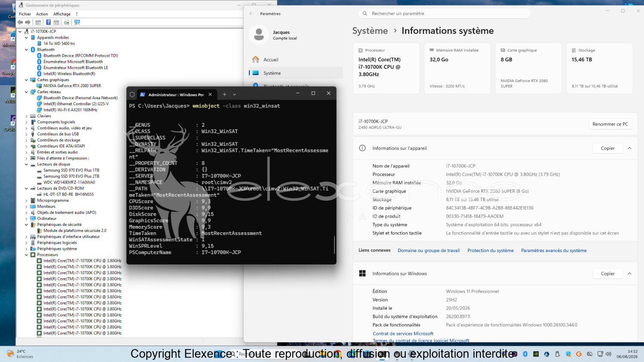Click the show/hide console tree toolbar icon

pyautogui.click(x=38, y=22)
